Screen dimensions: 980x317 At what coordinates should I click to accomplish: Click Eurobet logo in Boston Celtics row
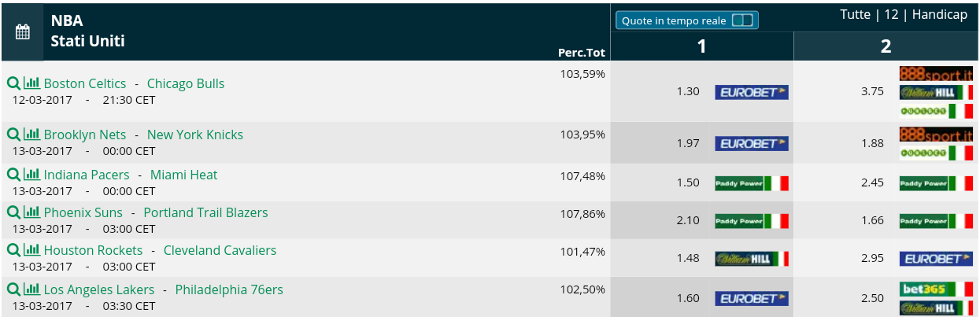click(x=752, y=92)
